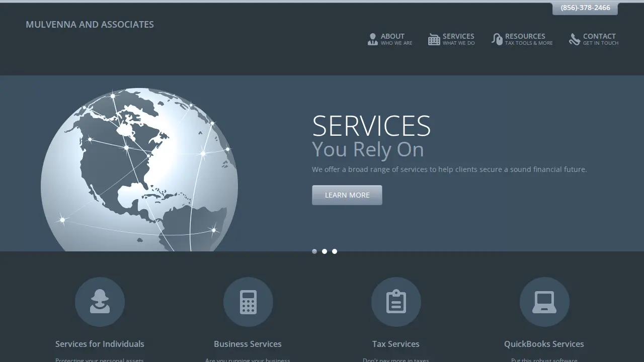Image resolution: width=644 pixels, height=362 pixels.
Task: Click the phone icon beside Contact
Action: [x=575, y=39]
